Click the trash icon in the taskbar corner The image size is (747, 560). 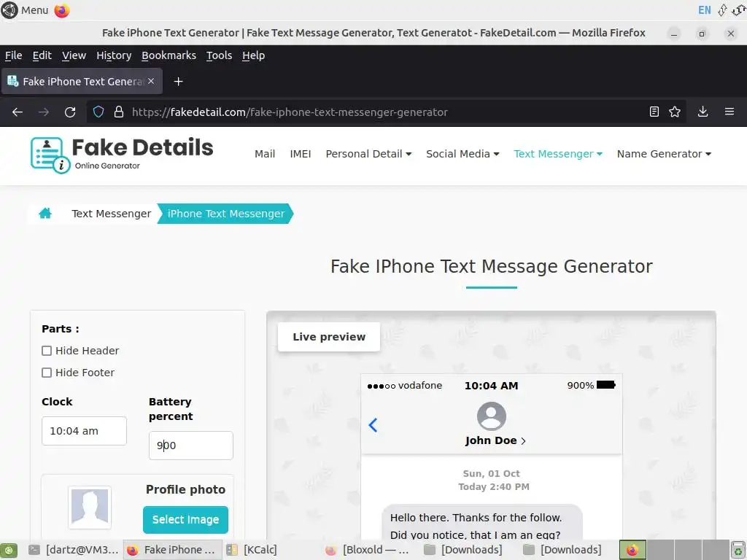pyautogui.click(x=738, y=550)
